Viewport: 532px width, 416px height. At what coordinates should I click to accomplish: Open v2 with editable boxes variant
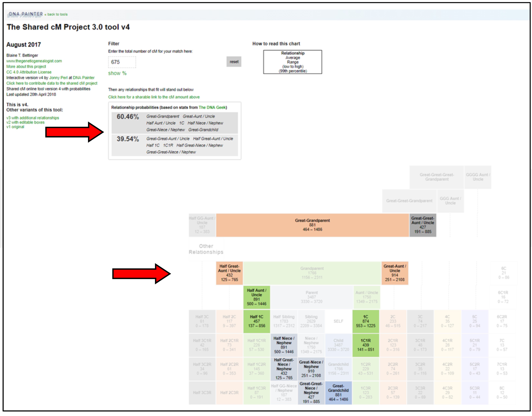(25, 122)
